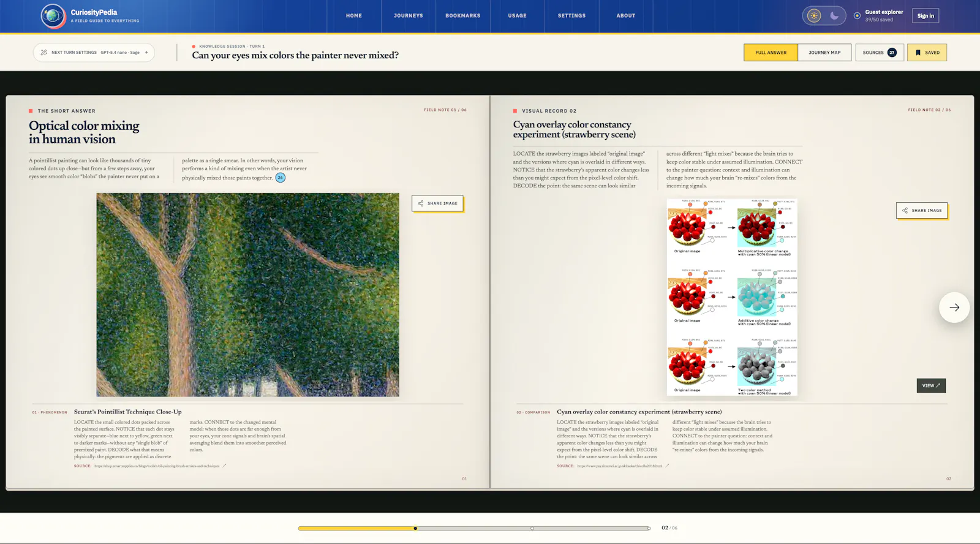Viewport: 980px width, 544px height.
Task: Click the 'Cyan overlay color constancy experiment' top heading
Action: (x=574, y=129)
